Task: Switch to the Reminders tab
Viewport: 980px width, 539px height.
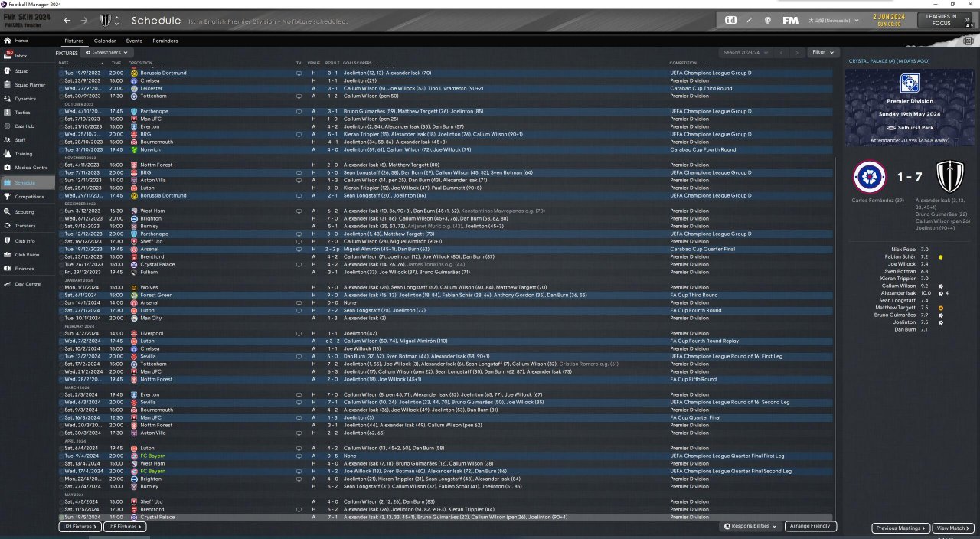Action: coord(165,41)
